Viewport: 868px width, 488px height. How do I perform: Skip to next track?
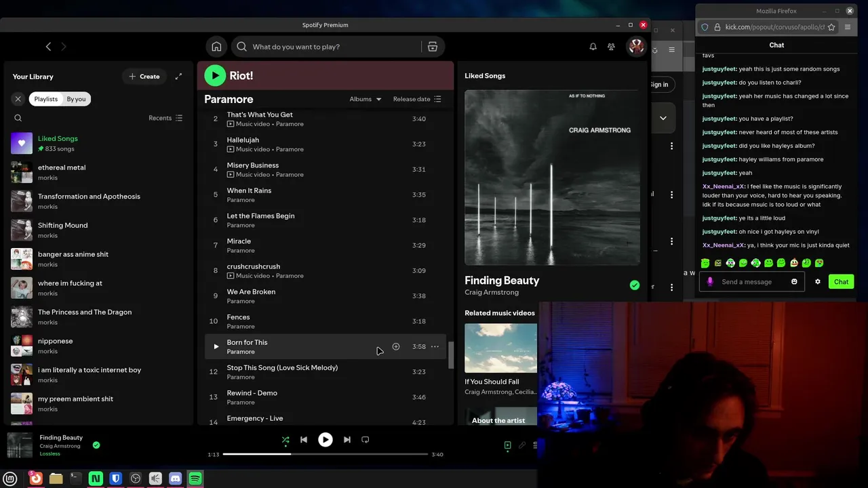(347, 440)
